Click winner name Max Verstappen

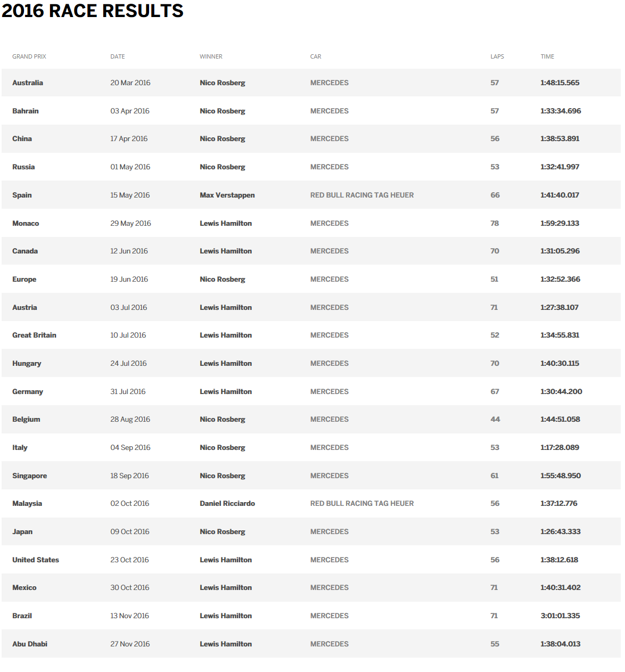pyautogui.click(x=227, y=195)
